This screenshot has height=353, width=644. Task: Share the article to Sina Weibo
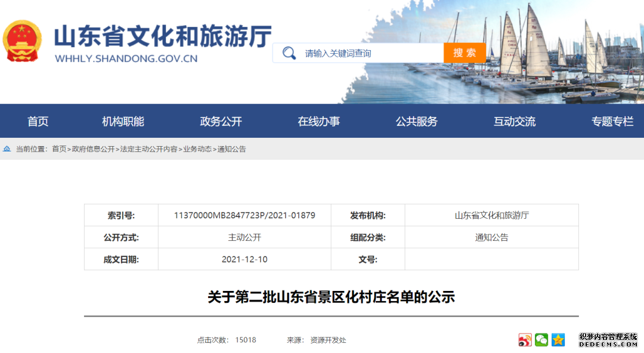[x=525, y=340]
